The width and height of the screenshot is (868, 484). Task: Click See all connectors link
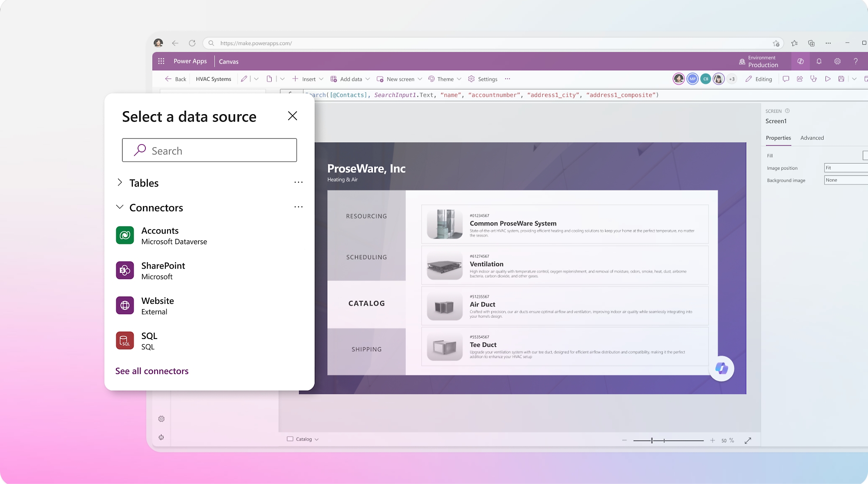(152, 370)
